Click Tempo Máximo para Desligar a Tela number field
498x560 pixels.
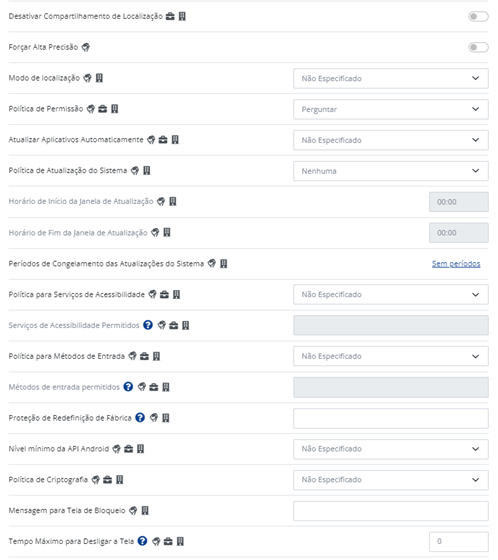click(459, 541)
